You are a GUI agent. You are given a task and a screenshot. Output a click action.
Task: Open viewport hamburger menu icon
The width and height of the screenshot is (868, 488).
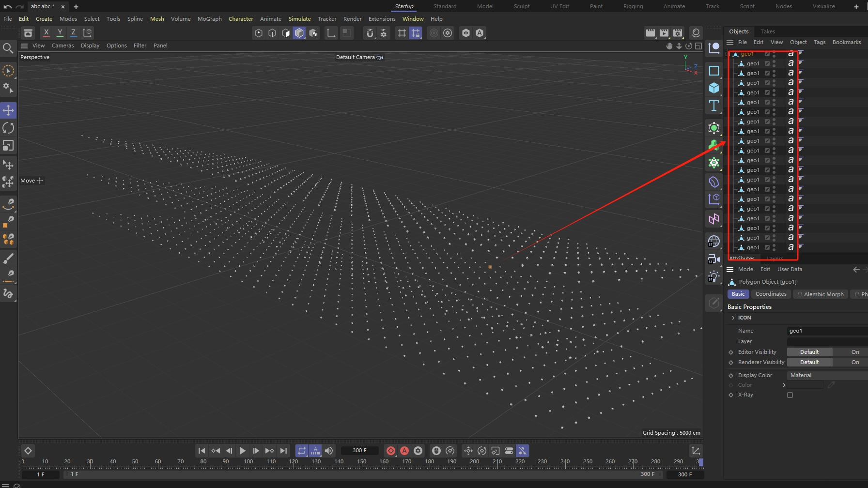point(24,46)
